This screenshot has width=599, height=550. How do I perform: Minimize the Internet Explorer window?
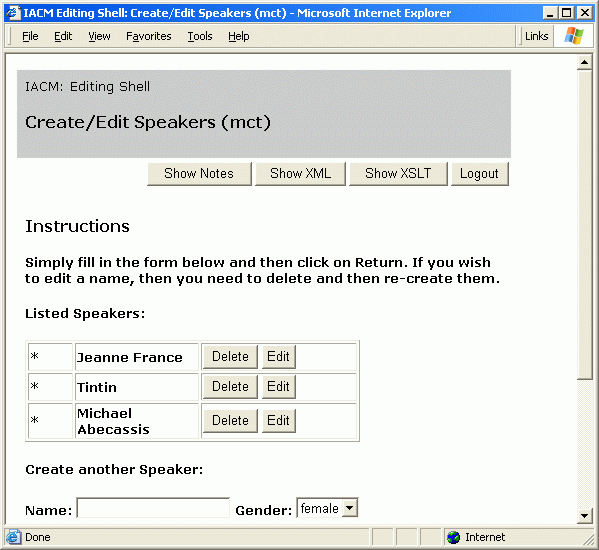coord(550,13)
